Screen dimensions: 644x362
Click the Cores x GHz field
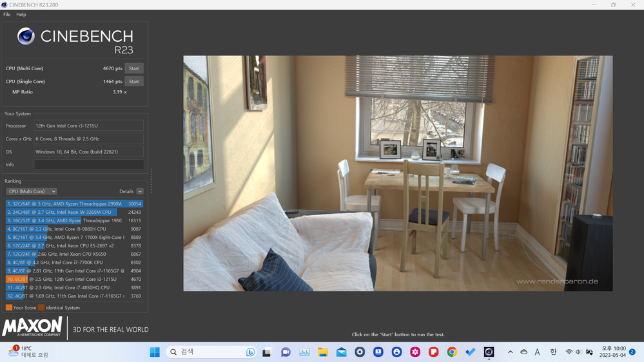coord(89,138)
